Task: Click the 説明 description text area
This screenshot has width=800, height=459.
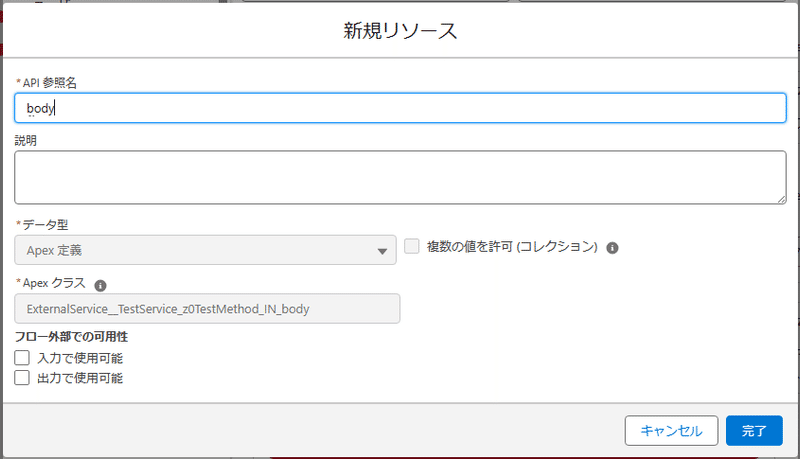Action: 400,177
